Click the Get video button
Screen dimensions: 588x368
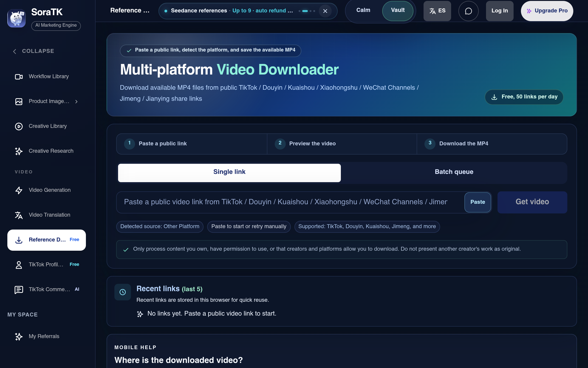[x=532, y=202]
